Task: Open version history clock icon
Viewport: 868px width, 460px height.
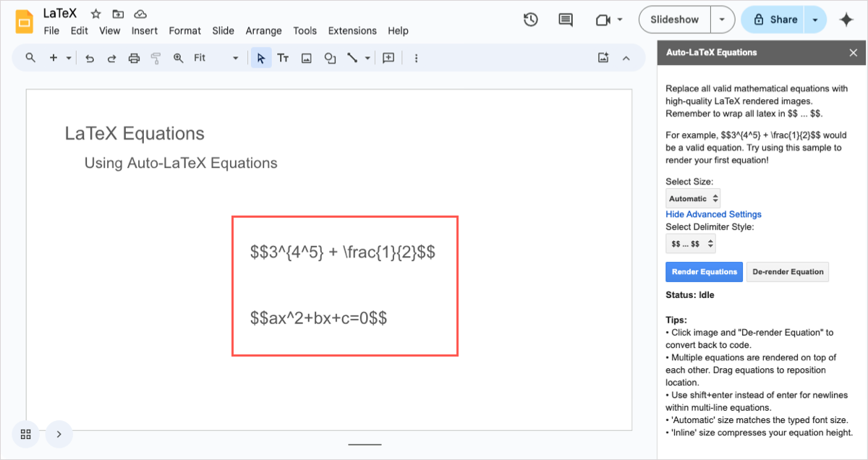Action: [x=531, y=20]
